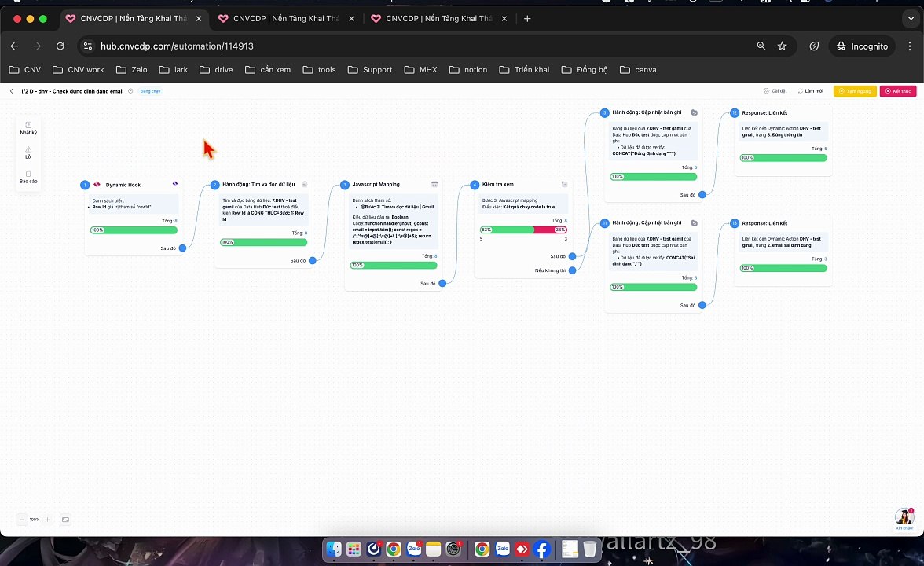The image size is (924, 566).
Task: Bookmark this page with the star icon
Action: (x=782, y=46)
